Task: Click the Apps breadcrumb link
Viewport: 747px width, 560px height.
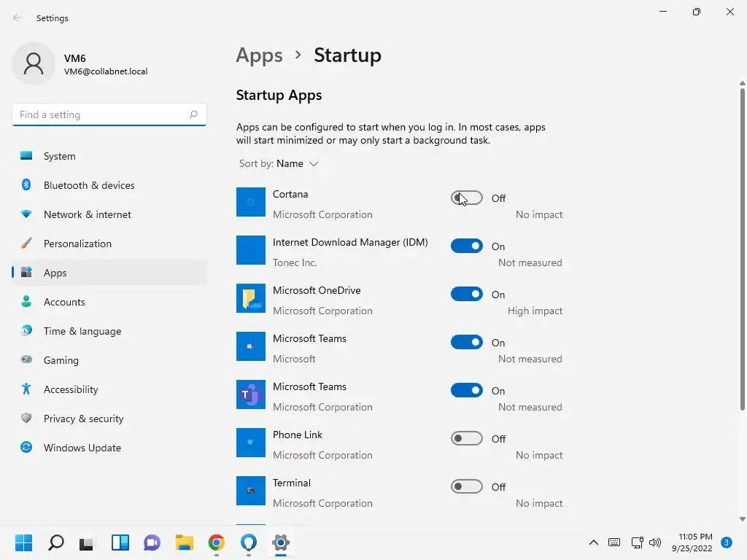Action: coord(259,55)
